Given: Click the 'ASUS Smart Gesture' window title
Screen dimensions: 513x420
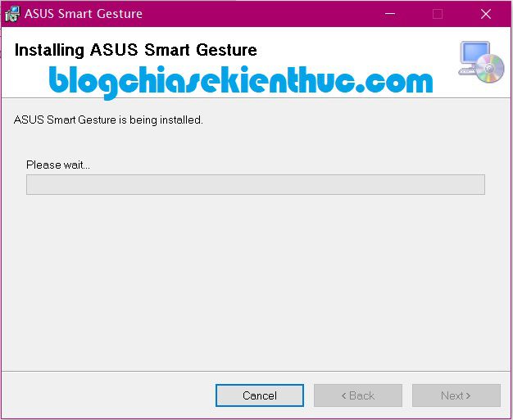Looking at the screenshot, I should [84, 14].
